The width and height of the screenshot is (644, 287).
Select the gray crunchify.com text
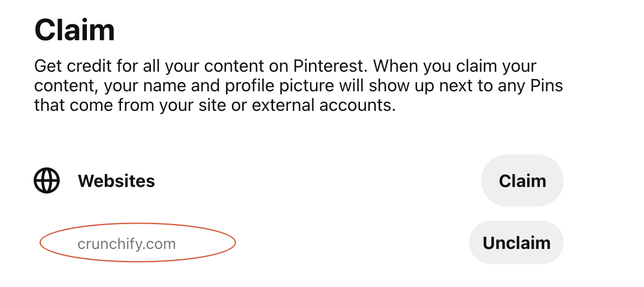(x=127, y=244)
